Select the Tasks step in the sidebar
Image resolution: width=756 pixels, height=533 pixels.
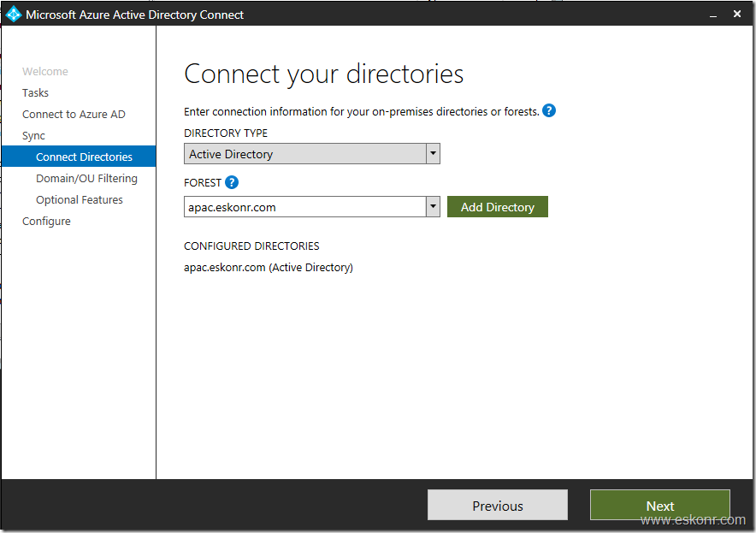click(35, 92)
